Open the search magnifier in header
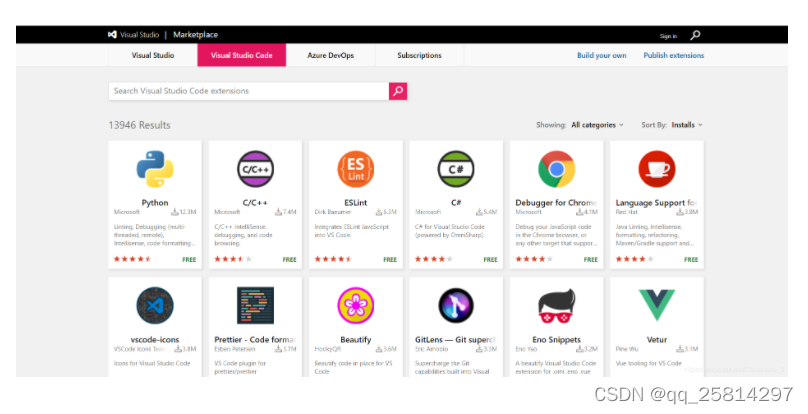The width and height of the screenshot is (808, 414). (x=695, y=35)
